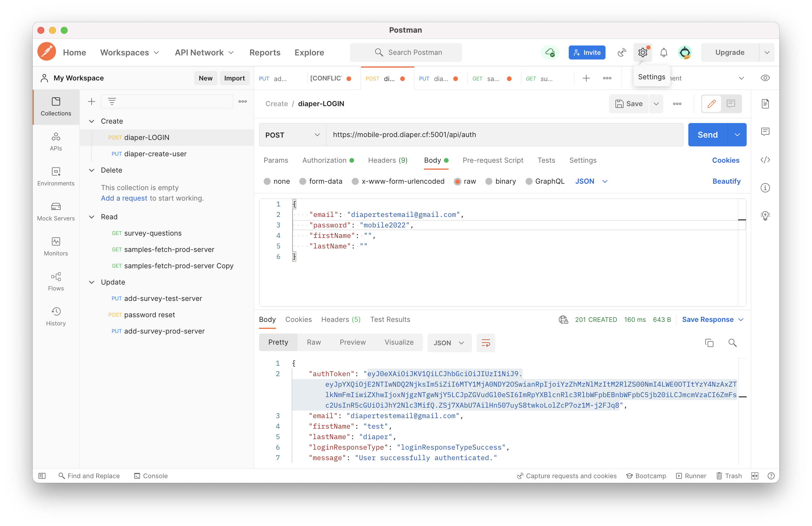Click Add a request link
This screenshot has width=812, height=526.
pos(124,198)
